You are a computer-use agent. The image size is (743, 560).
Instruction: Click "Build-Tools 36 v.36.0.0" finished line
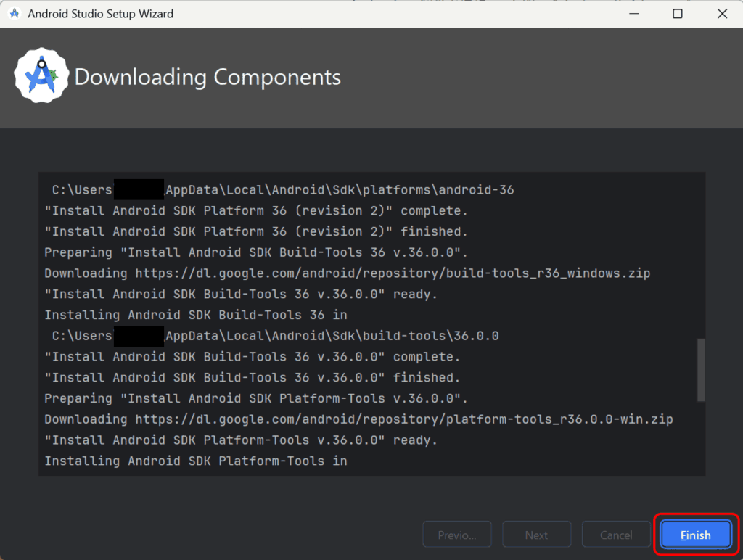click(252, 378)
